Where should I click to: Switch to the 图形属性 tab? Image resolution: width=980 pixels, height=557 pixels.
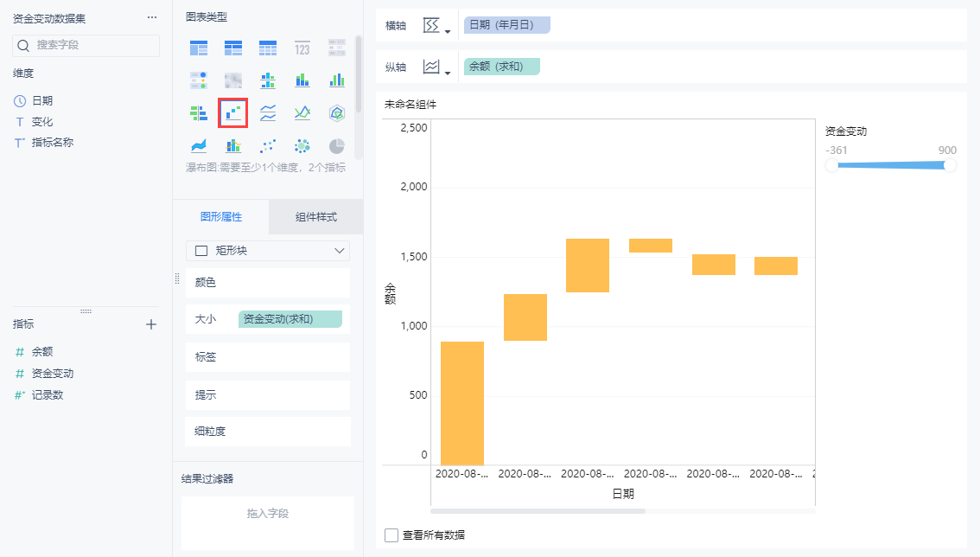221,216
